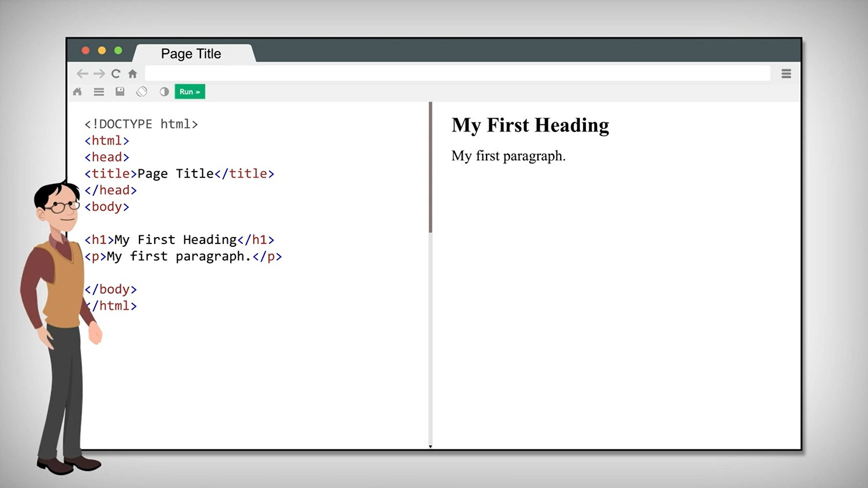Click the DOCTYPE line in the code

(x=141, y=124)
